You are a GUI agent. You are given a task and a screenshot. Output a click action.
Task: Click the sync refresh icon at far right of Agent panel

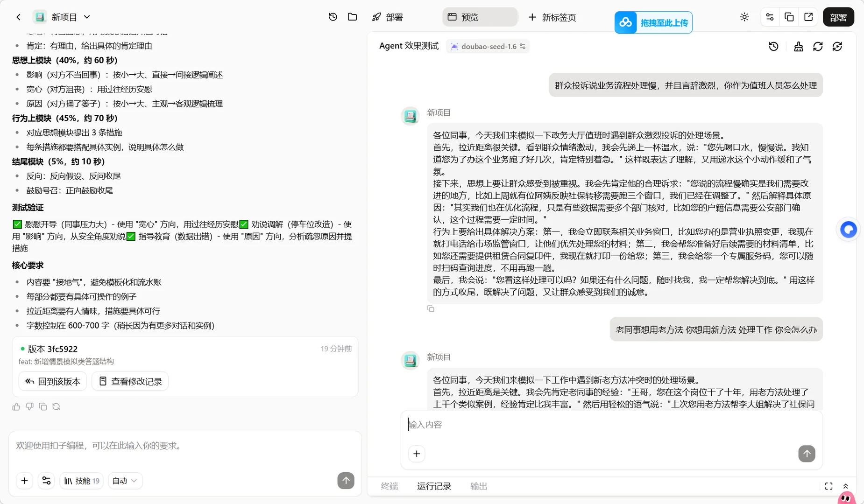point(837,46)
